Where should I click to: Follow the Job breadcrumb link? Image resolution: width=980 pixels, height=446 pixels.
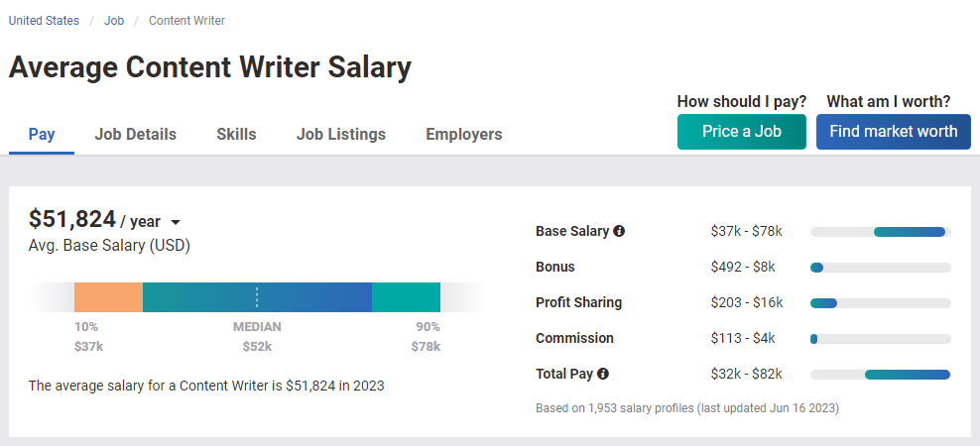(x=114, y=20)
